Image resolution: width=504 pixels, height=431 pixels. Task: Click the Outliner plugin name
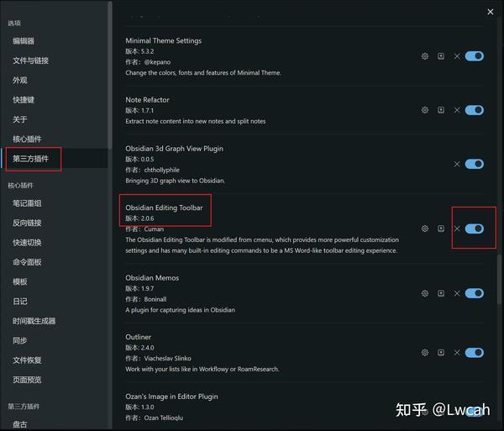139,337
